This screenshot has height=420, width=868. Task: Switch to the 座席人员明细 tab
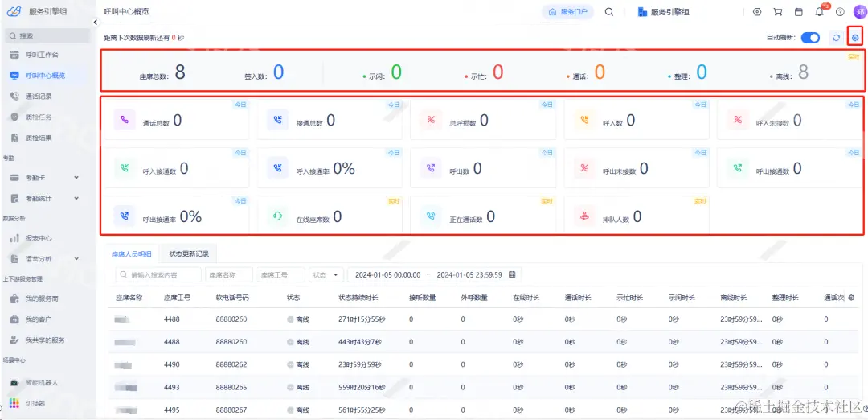coord(131,253)
